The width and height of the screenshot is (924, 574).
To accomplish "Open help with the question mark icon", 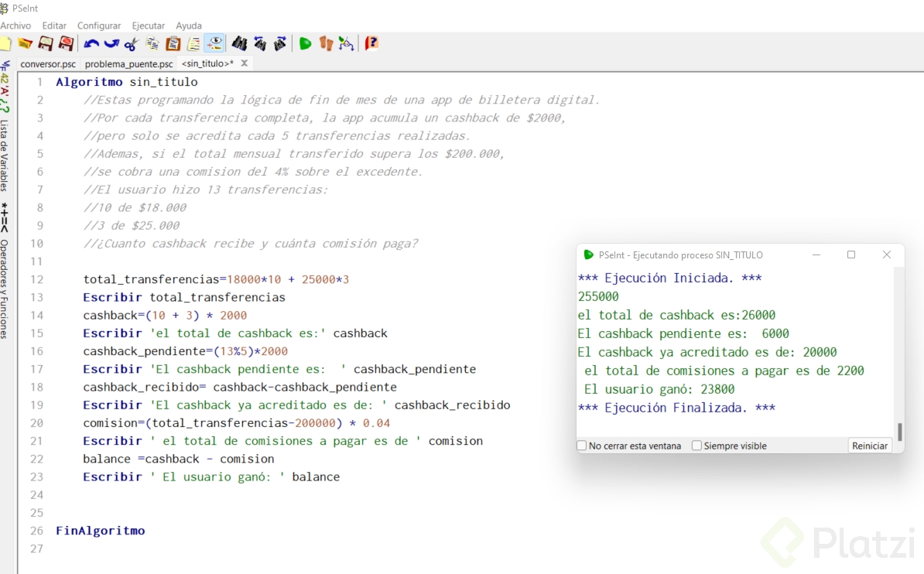I will (x=371, y=43).
